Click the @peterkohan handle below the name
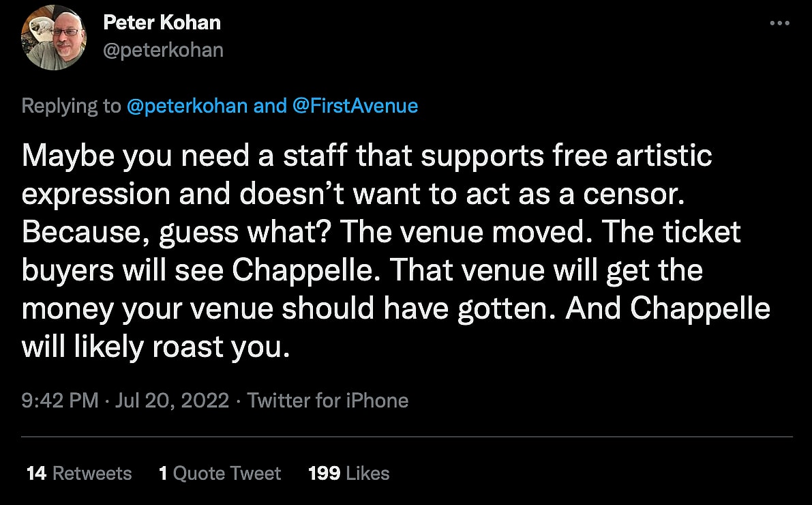812x505 pixels. pos(163,50)
